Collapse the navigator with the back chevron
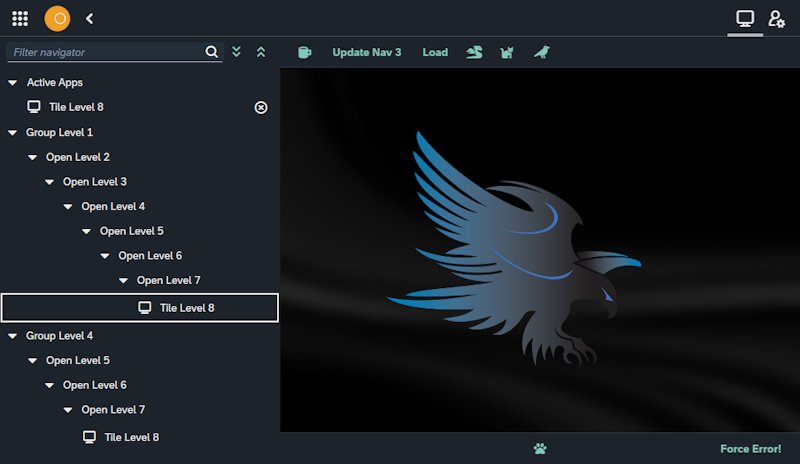This screenshot has width=800, height=464. click(90, 18)
